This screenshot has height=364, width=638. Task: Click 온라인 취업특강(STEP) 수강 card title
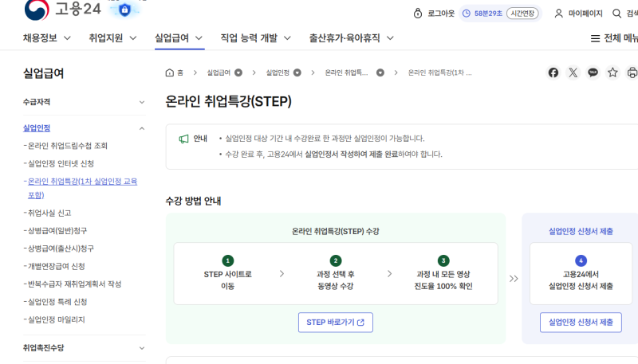[336, 232]
